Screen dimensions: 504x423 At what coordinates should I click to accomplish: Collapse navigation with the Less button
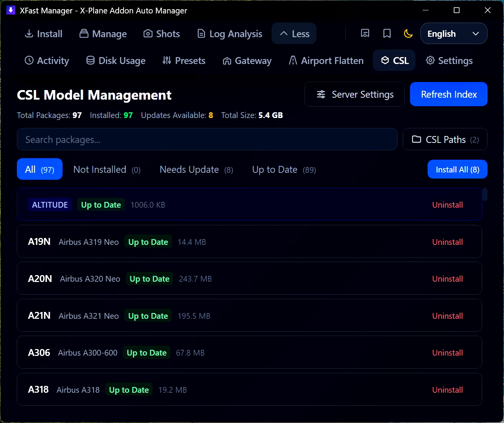[294, 34]
